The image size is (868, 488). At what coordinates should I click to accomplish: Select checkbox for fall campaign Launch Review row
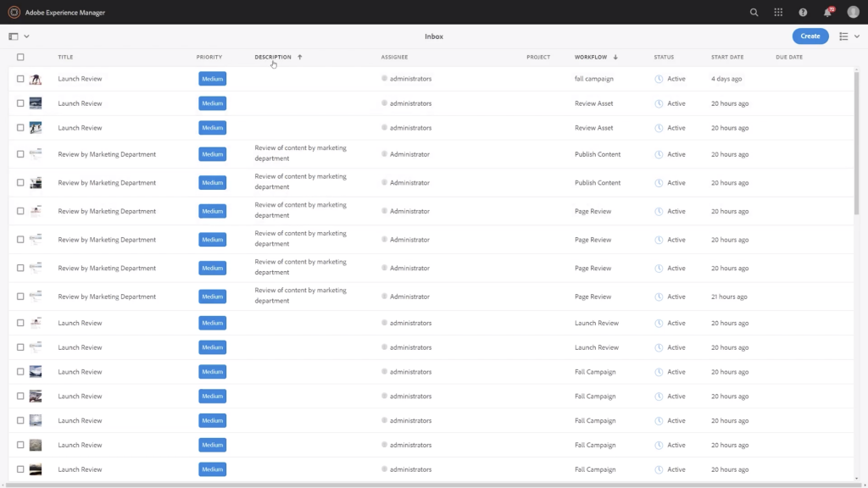[x=20, y=79]
